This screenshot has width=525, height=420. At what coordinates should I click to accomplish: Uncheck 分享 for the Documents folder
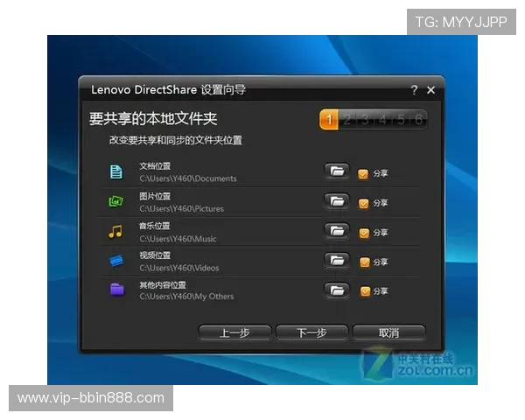click(x=363, y=174)
